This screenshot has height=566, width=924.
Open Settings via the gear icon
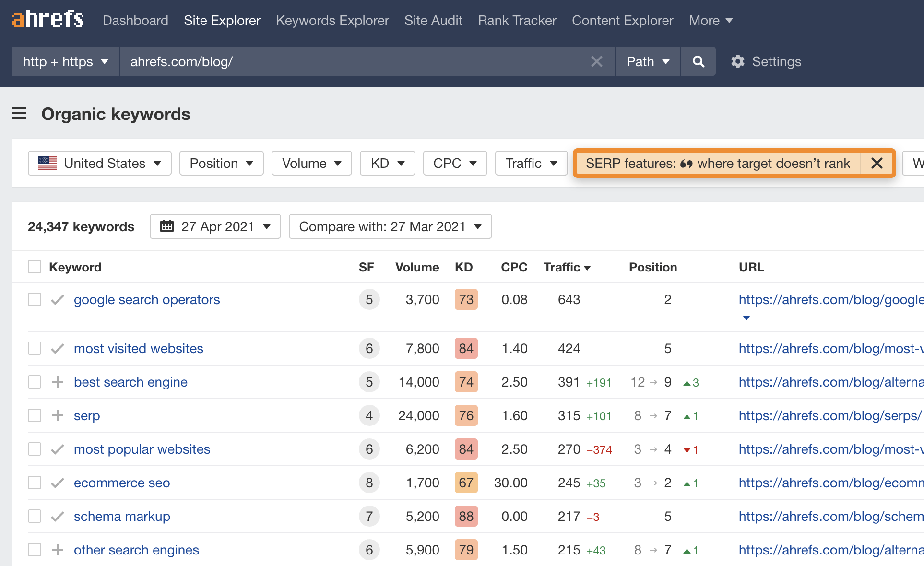pos(738,61)
